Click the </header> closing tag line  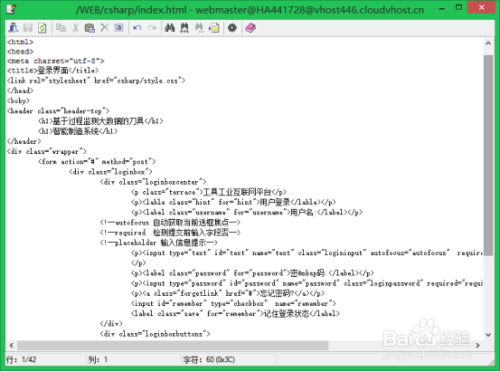click(x=24, y=141)
